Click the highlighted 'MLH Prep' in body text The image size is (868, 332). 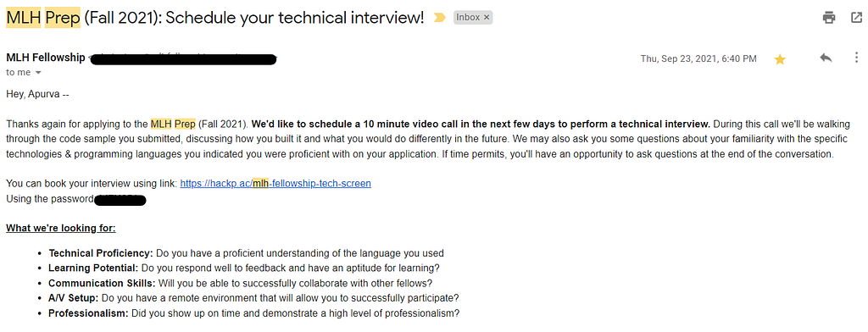173,124
